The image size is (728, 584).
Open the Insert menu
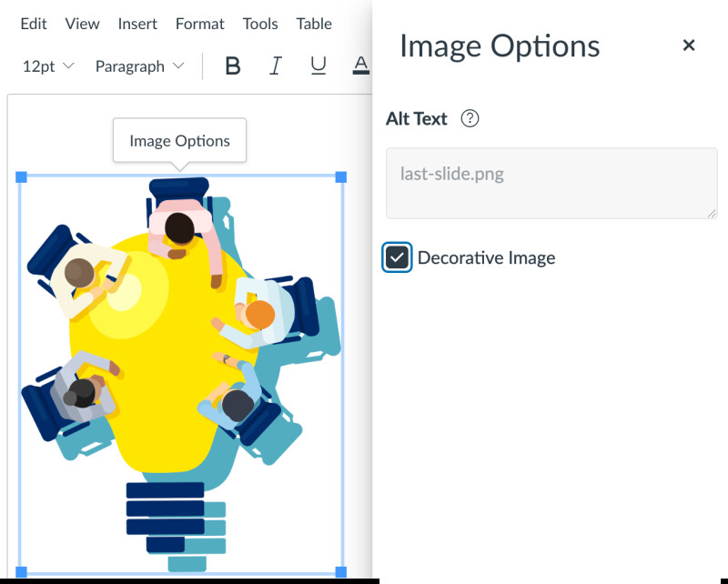click(x=137, y=24)
